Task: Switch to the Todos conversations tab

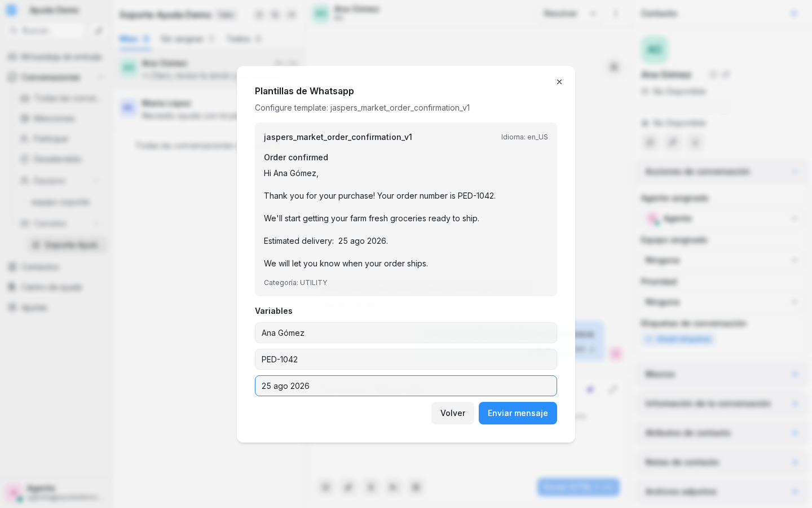Action: pyautogui.click(x=244, y=39)
